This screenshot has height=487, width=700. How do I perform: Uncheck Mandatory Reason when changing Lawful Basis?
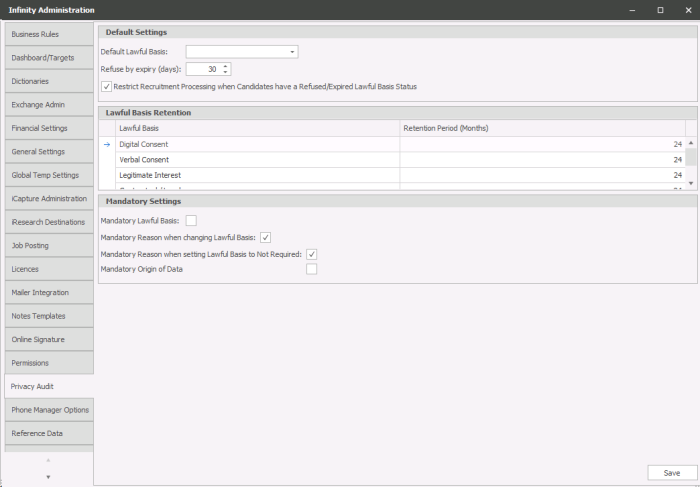pos(265,237)
